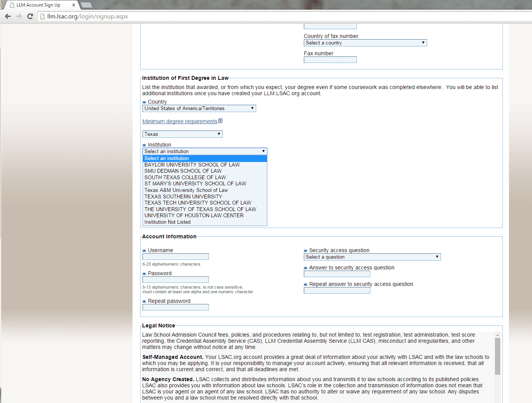Open the institution Country dropdown
Screen dimensions: 532x403
(199, 109)
